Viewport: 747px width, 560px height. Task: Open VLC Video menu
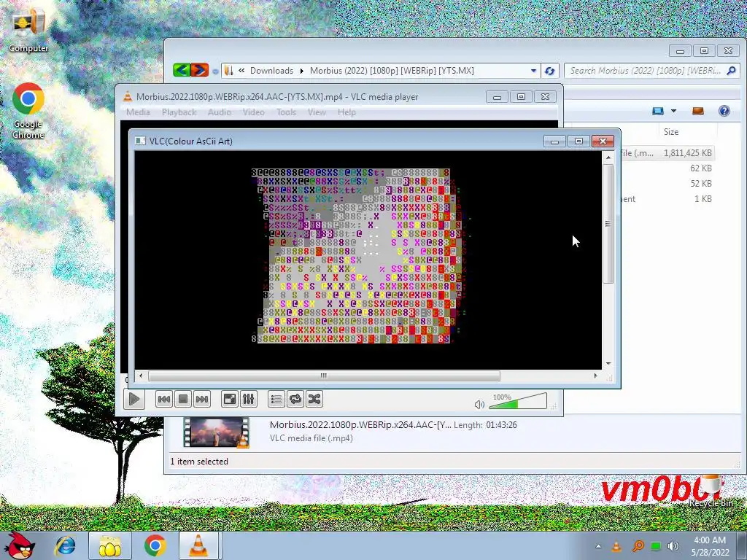[253, 112]
